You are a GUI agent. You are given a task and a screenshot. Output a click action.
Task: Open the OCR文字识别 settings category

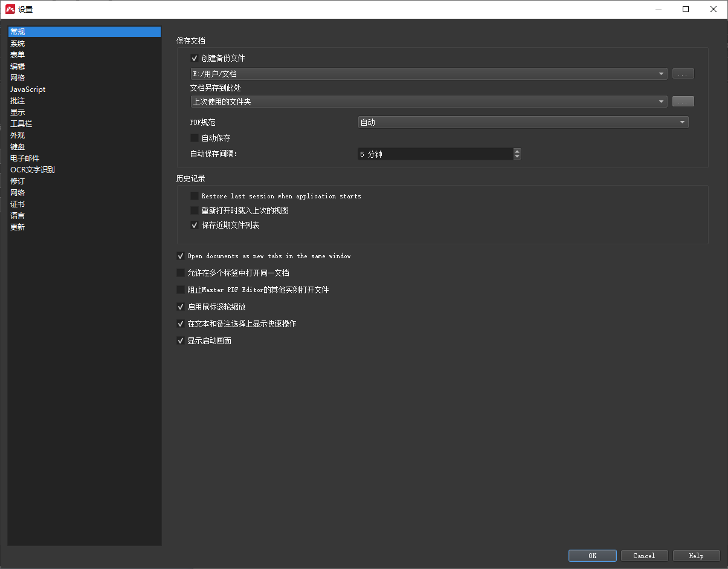coord(33,170)
